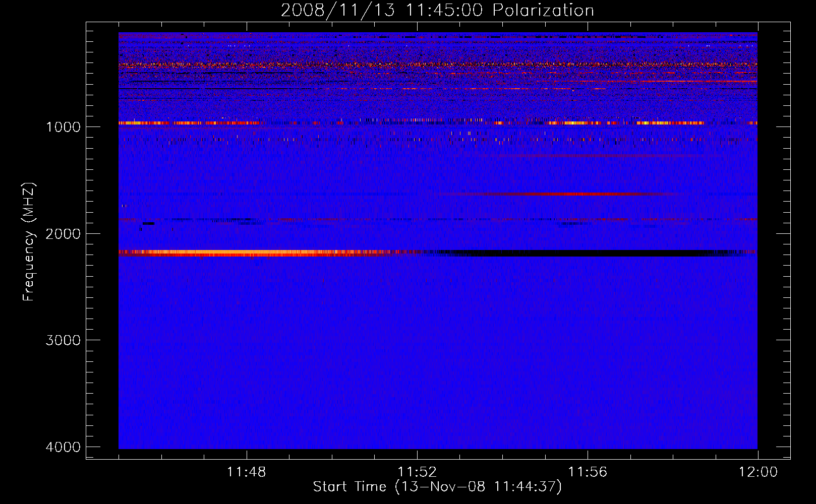The image size is (816, 504).
Task: Click the "4000" frequency axis label
Action: [x=63, y=447]
